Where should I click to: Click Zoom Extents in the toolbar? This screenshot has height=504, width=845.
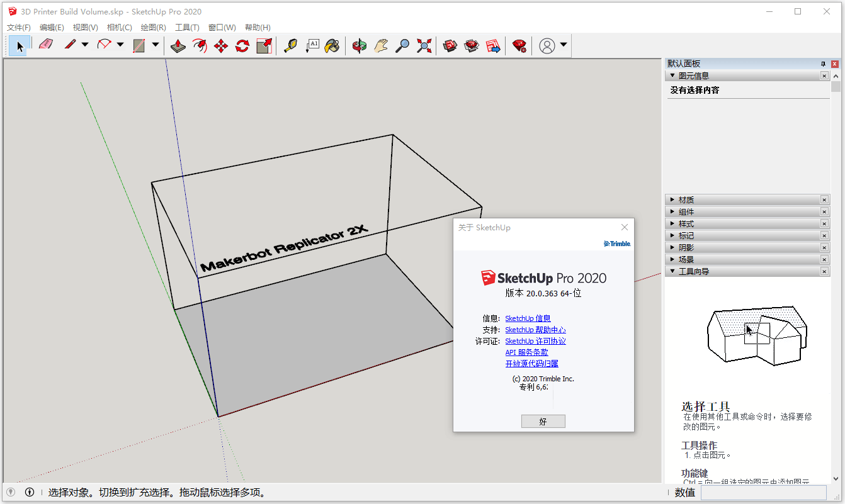click(424, 45)
